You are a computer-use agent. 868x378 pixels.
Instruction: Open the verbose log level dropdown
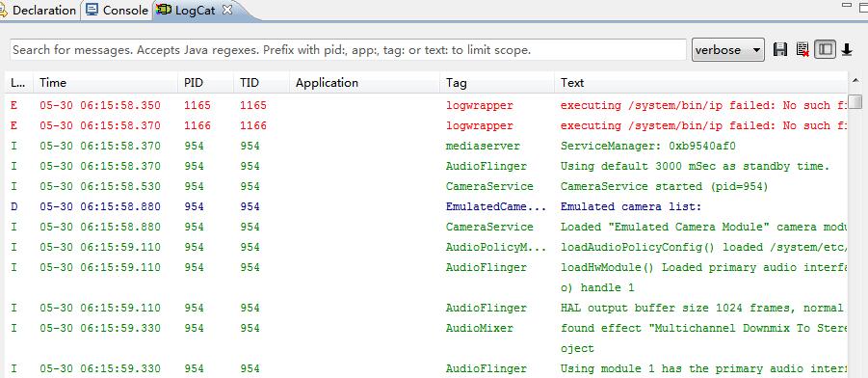click(728, 50)
